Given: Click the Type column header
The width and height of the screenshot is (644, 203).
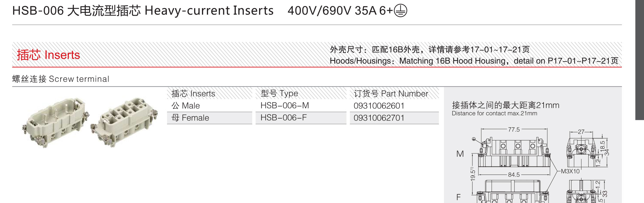Looking at the screenshot, I should 279,93.
